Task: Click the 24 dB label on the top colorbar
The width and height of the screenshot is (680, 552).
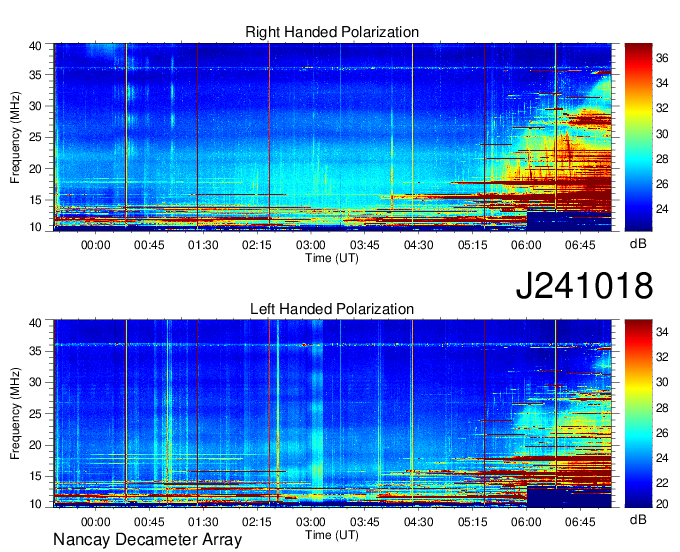Action: [x=662, y=209]
